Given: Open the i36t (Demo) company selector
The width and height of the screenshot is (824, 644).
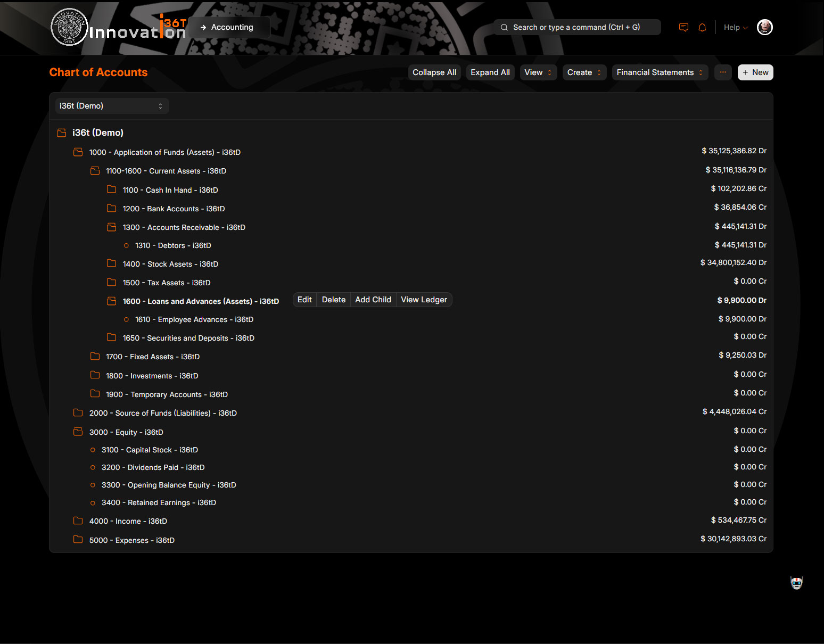Looking at the screenshot, I should [112, 106].
